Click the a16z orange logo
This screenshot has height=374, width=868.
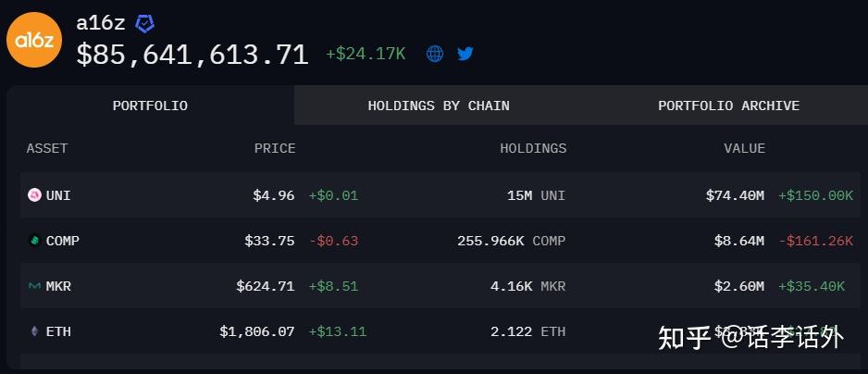pos(34,39)
